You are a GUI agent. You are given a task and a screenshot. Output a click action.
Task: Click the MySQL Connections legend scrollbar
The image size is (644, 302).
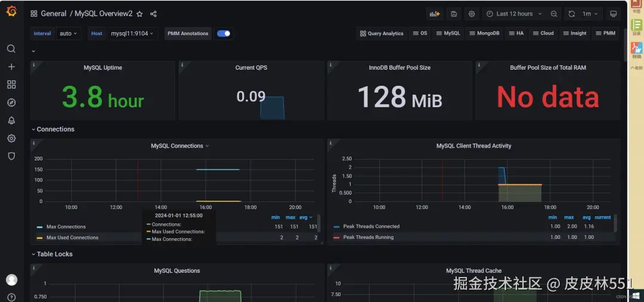click(x=318, y=223)
